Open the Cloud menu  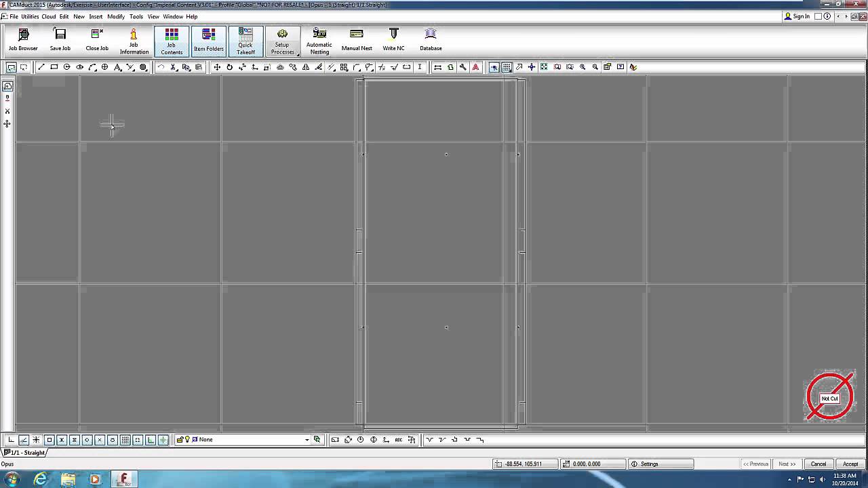click(49, 16)
